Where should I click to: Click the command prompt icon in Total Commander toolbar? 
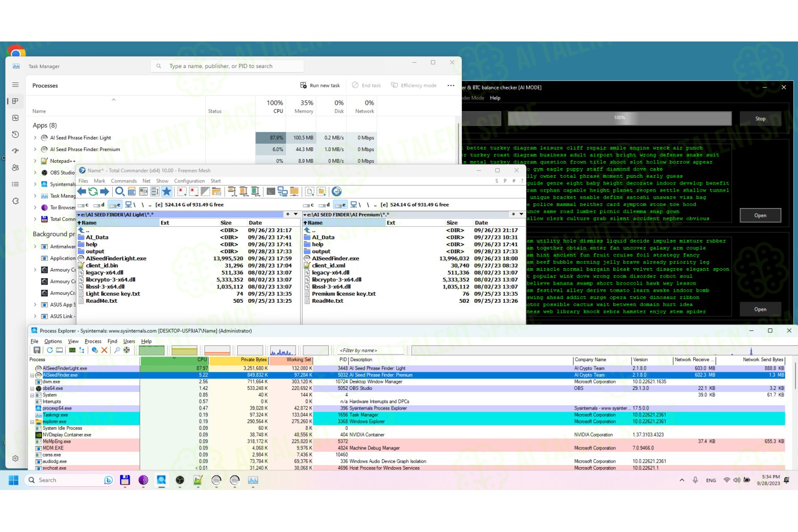tap(271, 192)
